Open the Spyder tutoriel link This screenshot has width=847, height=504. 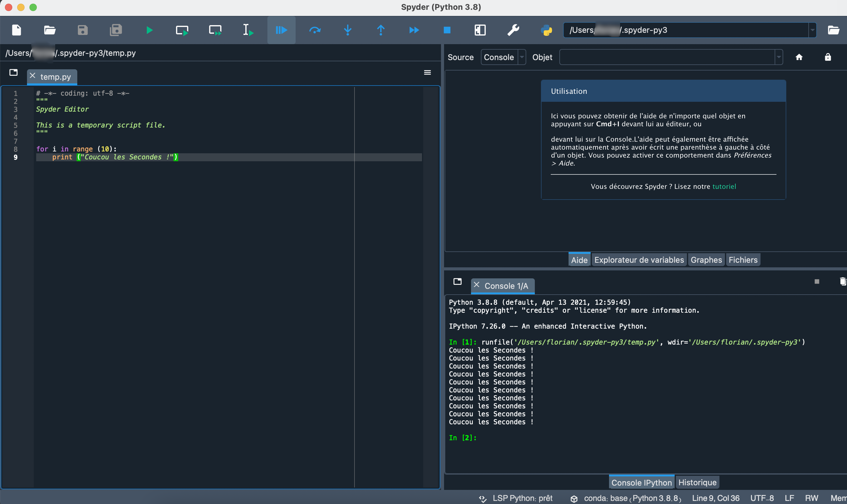724,186
